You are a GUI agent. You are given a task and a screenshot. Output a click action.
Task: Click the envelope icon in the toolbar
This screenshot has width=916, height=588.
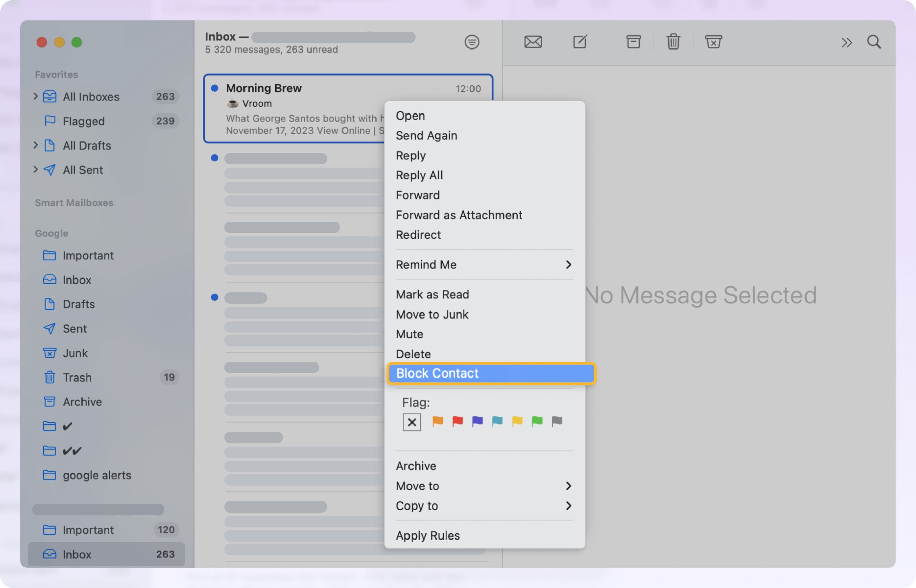pyautogui.click(x=533, y=42)
